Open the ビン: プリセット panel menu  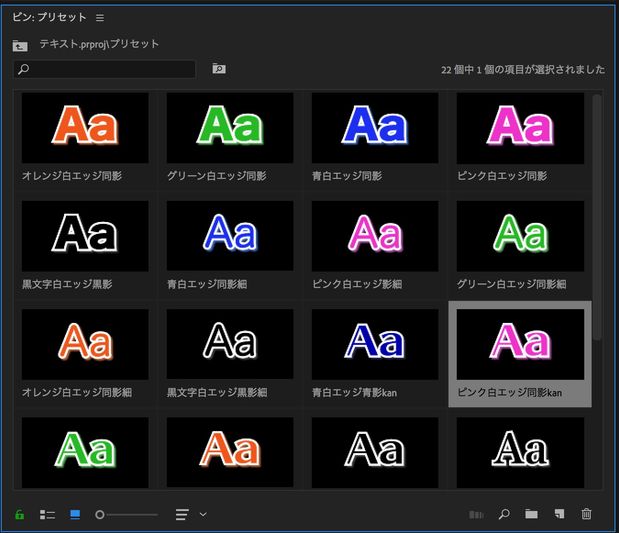point(100,18)
